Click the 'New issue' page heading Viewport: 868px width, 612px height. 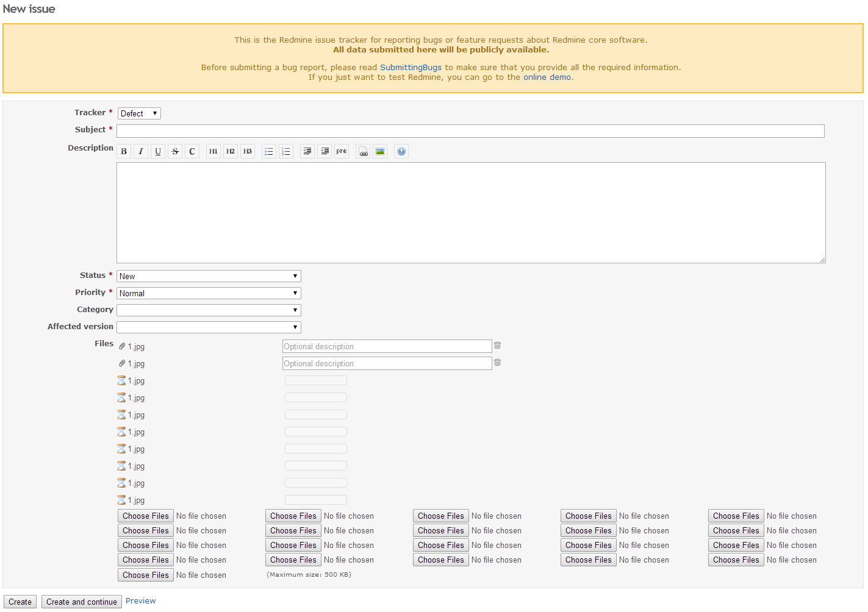click(x=29, y=9)
